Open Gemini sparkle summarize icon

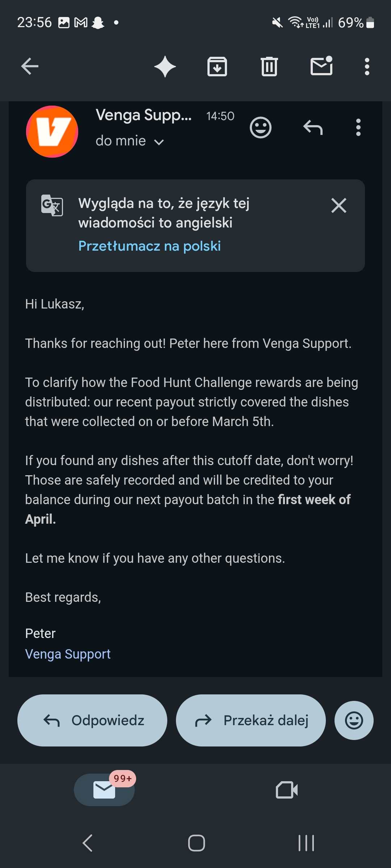coord(165,67)
